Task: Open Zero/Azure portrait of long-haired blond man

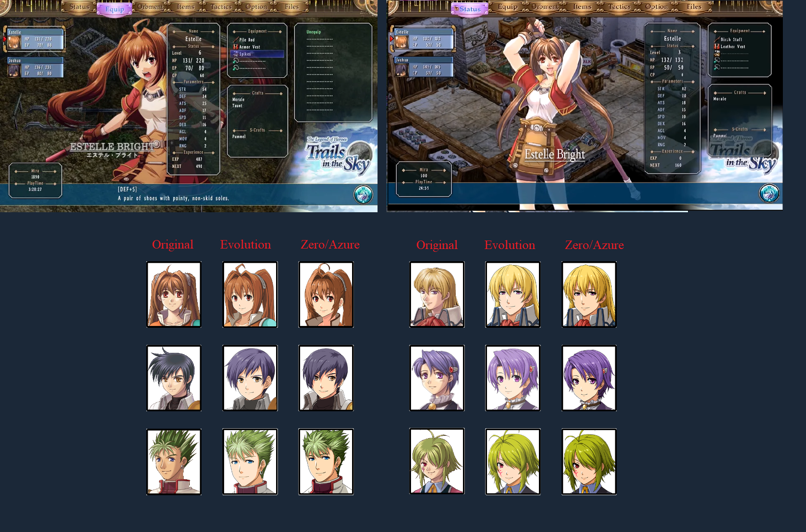Action: (x=589, y=294)
